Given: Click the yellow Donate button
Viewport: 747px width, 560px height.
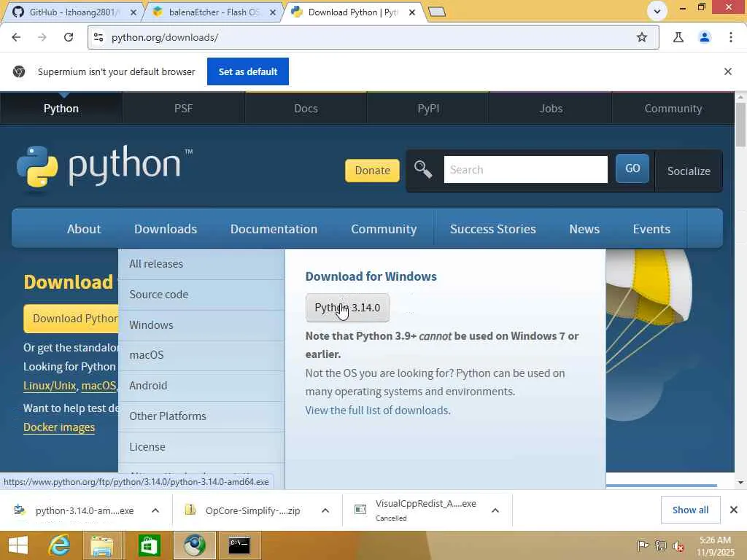Looking at the screenshot, I should [372, 171].
